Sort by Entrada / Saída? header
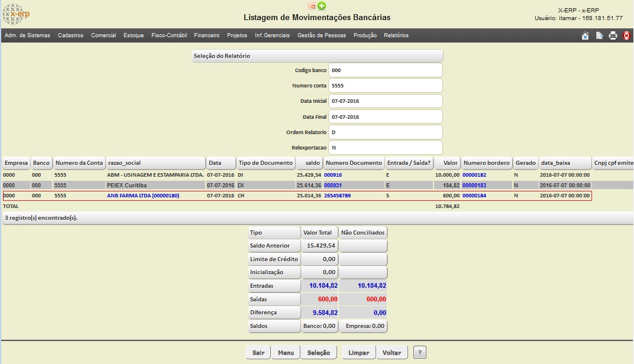 pos(409,163)
